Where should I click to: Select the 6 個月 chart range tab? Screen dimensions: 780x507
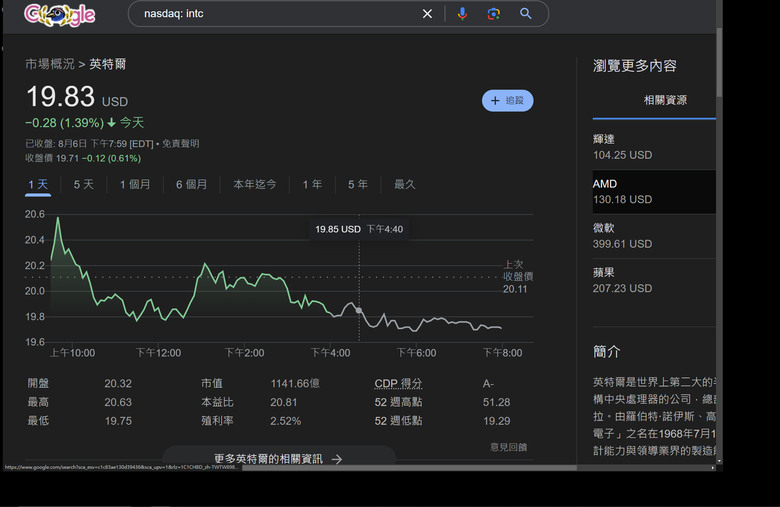[x=192, y=185]
